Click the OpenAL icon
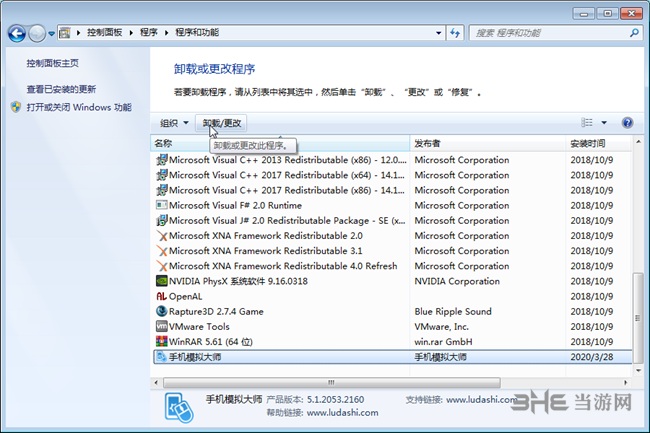Screen dimensions: 650x433 click(162, 296)
